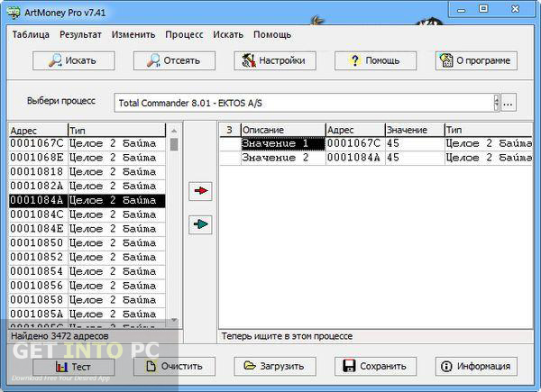The height and width of the screenshot is (392, 541).
Task: Select address row 00010856
Action: (x=87, y=286)
